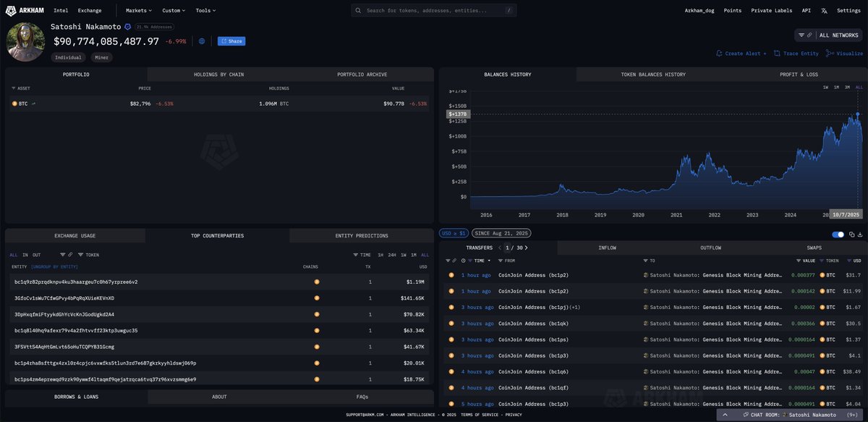This screenshot has height=422, width=868.
Task: Set chart range to 3M
Action: (x=847, y=87)
